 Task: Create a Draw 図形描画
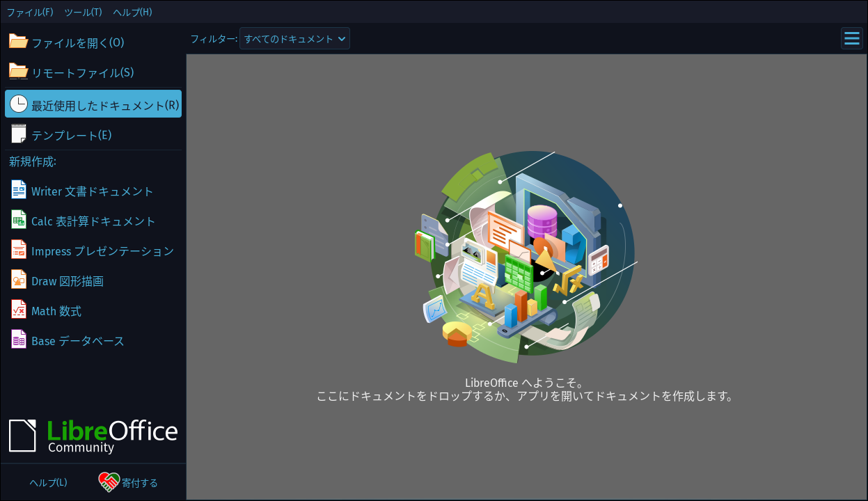click(x=93, y=280)
